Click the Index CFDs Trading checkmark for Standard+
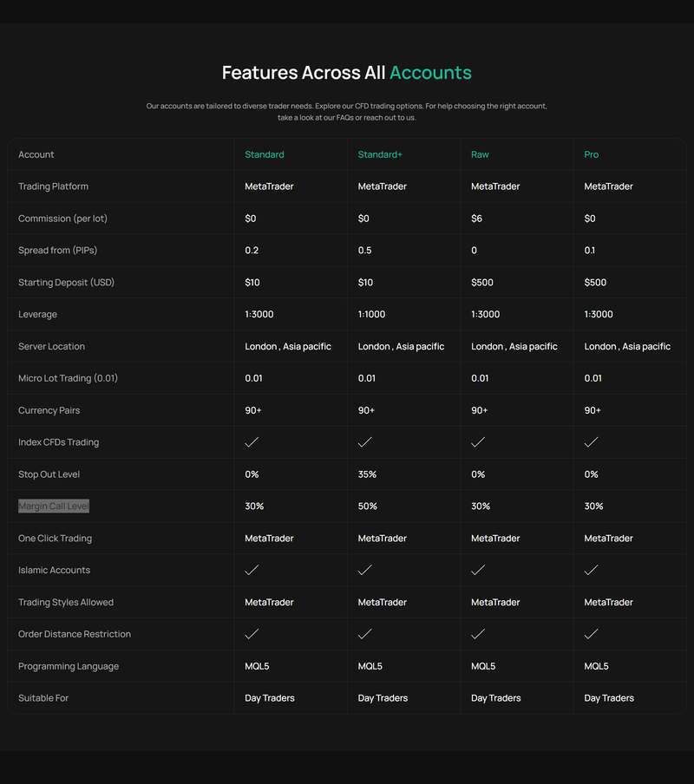Viewport: 694px width, 784px height. (364, 442)
